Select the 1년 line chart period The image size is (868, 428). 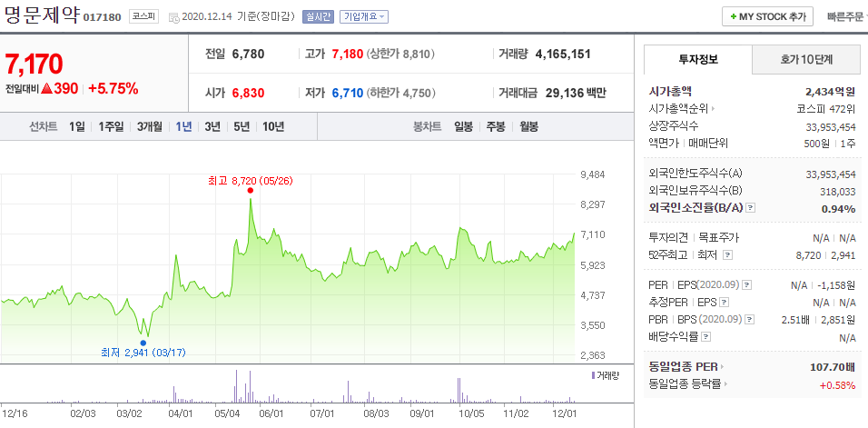tap(183, 127)
